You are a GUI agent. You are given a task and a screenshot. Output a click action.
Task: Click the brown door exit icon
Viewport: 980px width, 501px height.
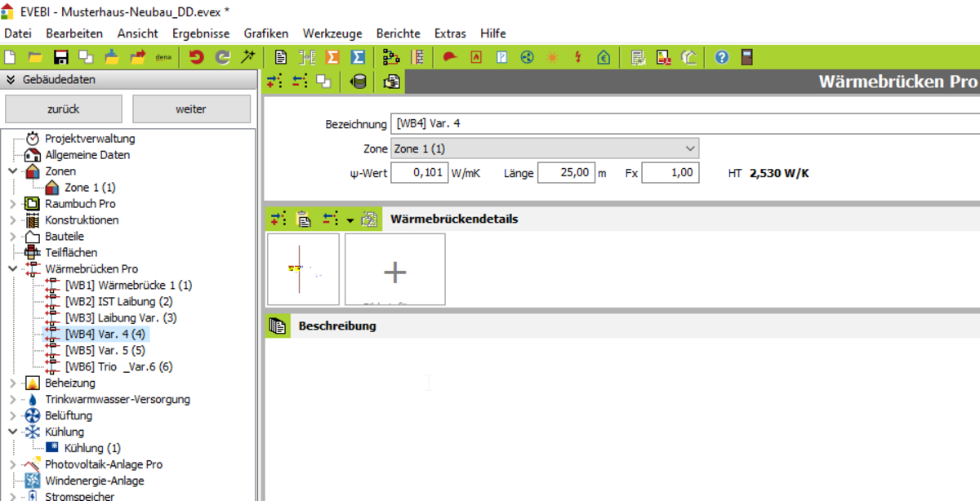pos(746,57)
